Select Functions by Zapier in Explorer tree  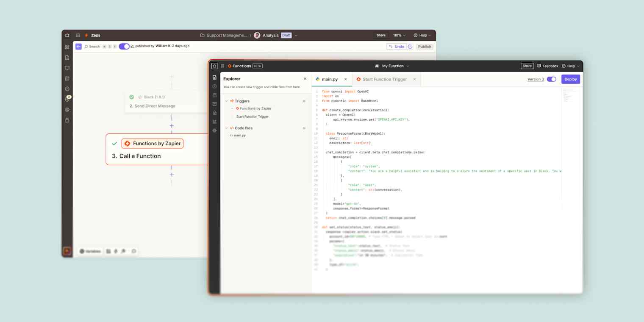[253, 109]
